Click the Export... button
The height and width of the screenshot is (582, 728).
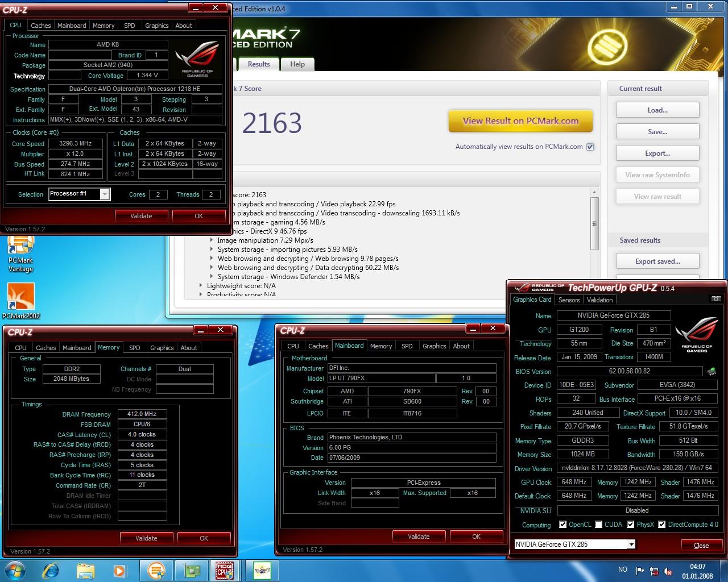coord(657,153)
